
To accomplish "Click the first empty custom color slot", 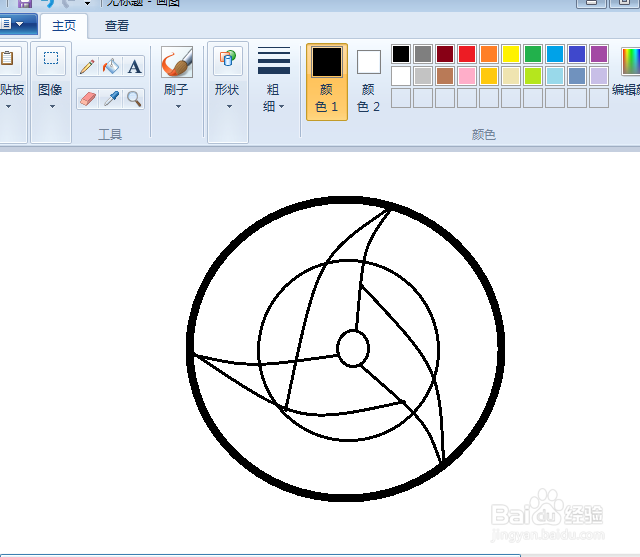I will pos(401,98).
